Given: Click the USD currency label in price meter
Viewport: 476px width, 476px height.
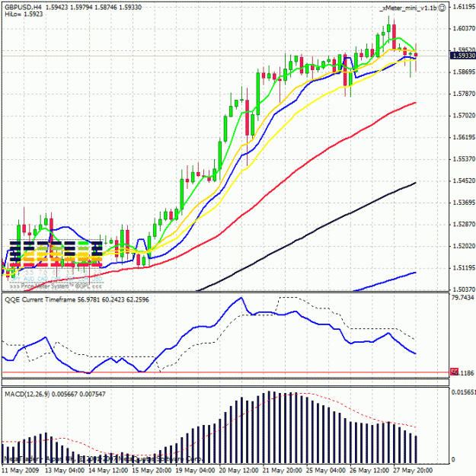Looking at the screenshot, I should pyautogui.click(x=97, y=279).
